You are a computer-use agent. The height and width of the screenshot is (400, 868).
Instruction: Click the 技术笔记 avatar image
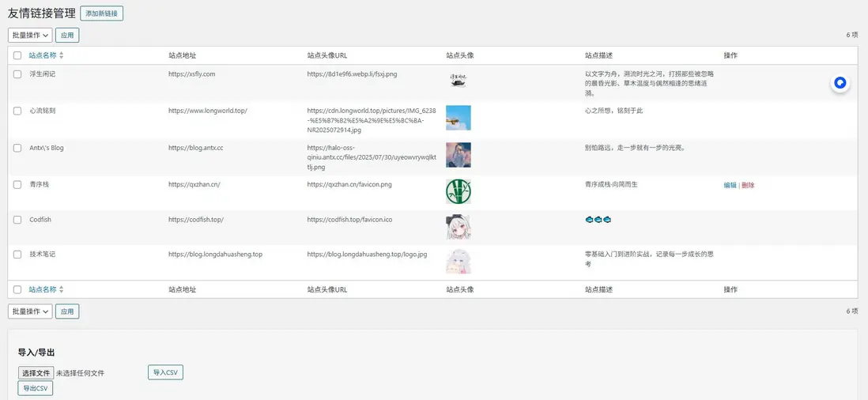coord(459,262)
